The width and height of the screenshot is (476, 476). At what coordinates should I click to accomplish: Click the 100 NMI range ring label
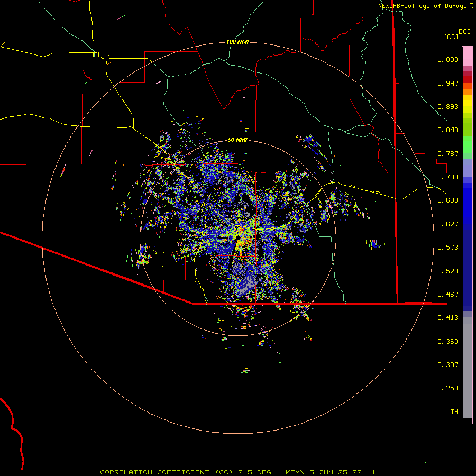pyautogui.click(x=237, y=42)
